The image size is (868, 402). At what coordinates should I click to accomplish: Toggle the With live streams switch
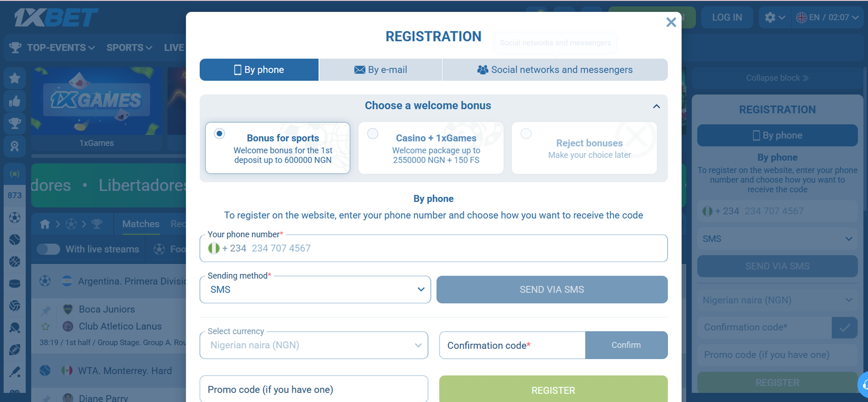click(48, 249)
